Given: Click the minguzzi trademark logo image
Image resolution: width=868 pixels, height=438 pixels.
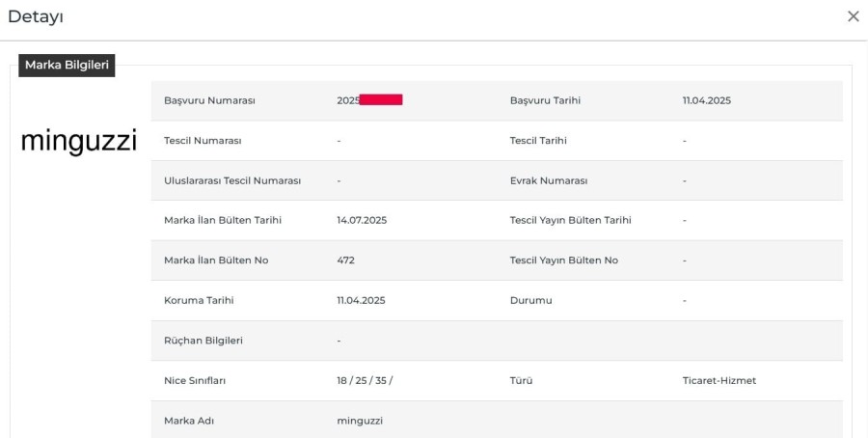Looking at the screenshot, I should [x=79, y=141].
